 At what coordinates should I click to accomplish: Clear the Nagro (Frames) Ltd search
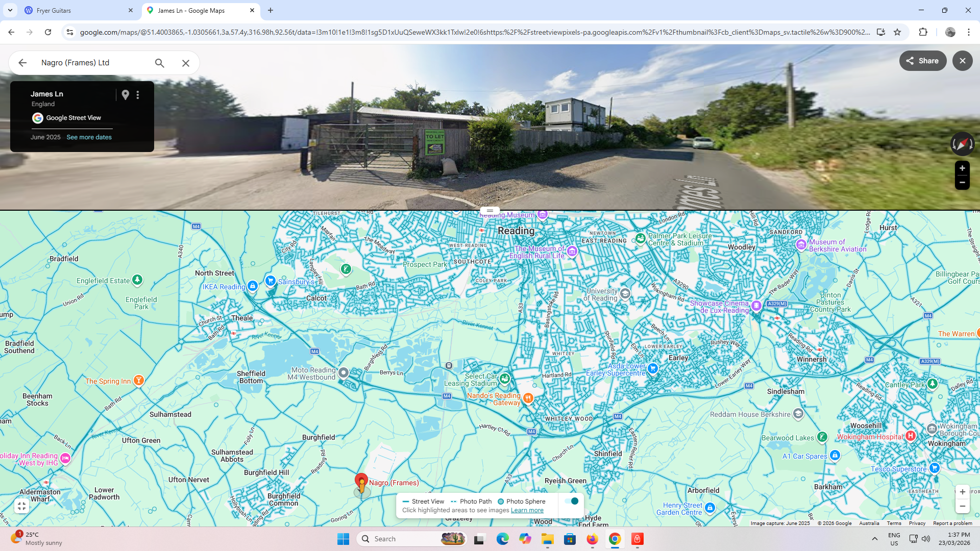(x=186, y=63)
